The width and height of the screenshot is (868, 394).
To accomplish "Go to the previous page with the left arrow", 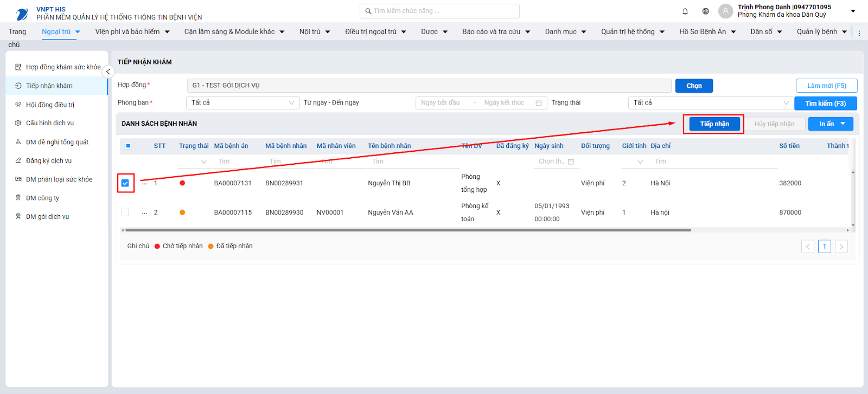I will [x=808, y=247].
